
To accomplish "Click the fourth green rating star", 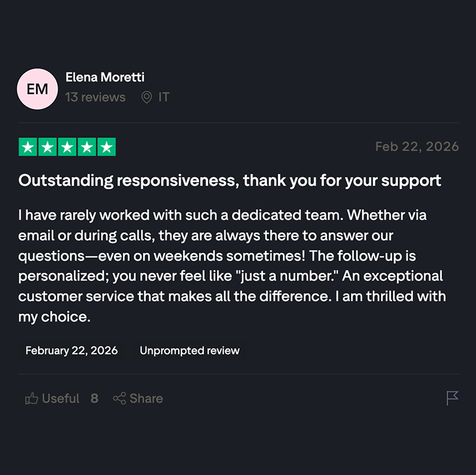I will (87, 148).
